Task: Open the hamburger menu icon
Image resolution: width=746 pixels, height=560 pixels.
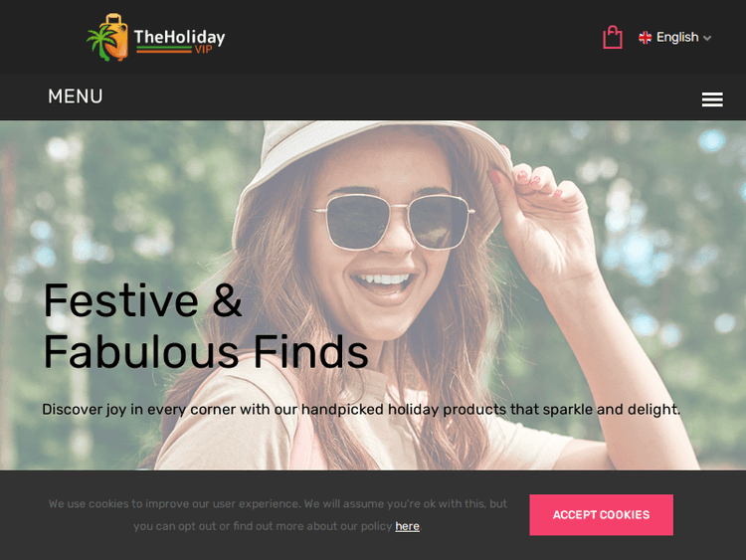Action: [x=712, y=99]
